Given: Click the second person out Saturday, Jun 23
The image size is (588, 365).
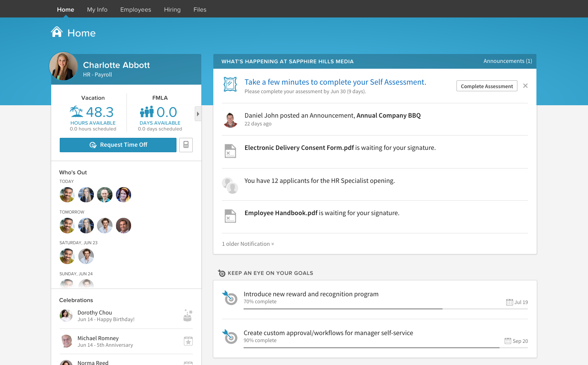Looking at the screenshot, I should click(x=86, y=256).
